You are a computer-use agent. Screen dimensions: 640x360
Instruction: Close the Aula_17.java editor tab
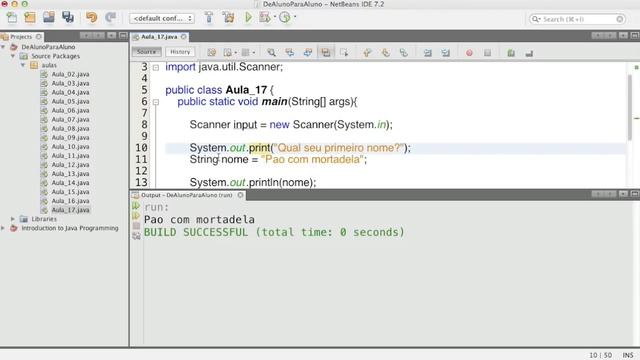point(184,37)
